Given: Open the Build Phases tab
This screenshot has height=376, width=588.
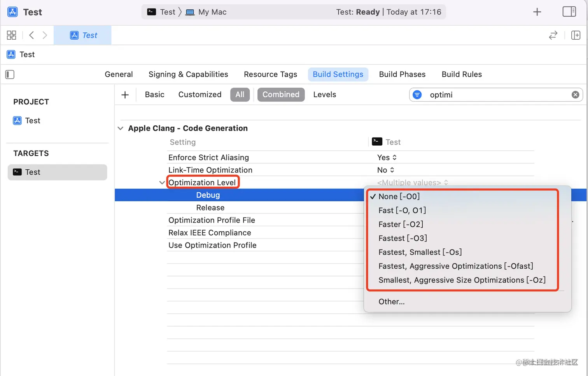Looking at the screenshot, I should pos(402,74).
